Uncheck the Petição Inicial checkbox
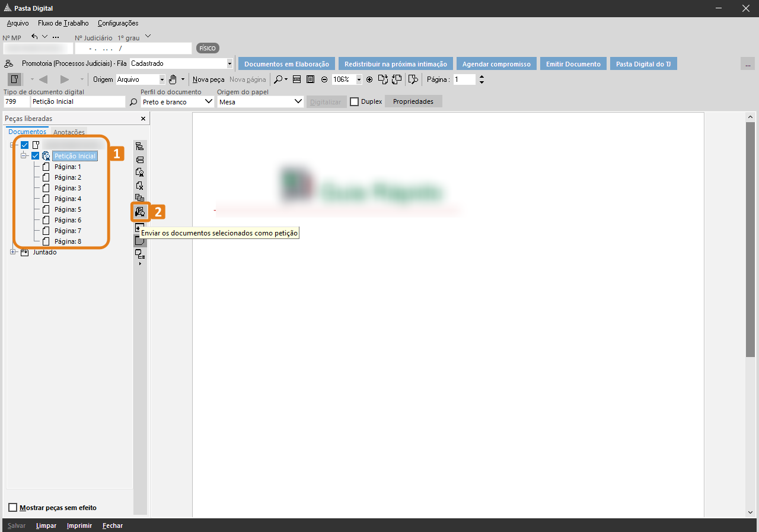 [36, 156]
